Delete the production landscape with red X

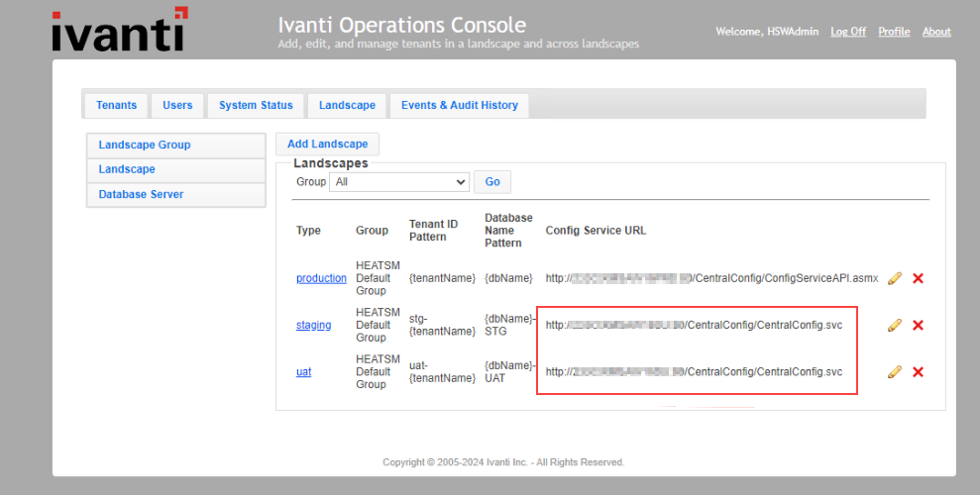click(918, 278)
